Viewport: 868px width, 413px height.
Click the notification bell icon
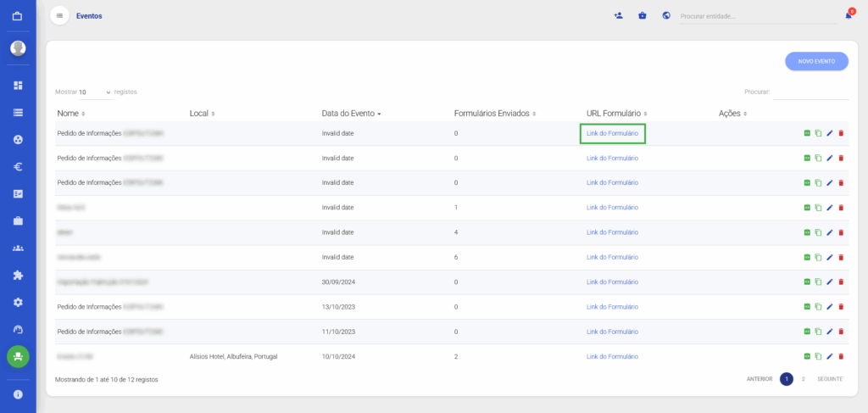click(x=849, y=15)
